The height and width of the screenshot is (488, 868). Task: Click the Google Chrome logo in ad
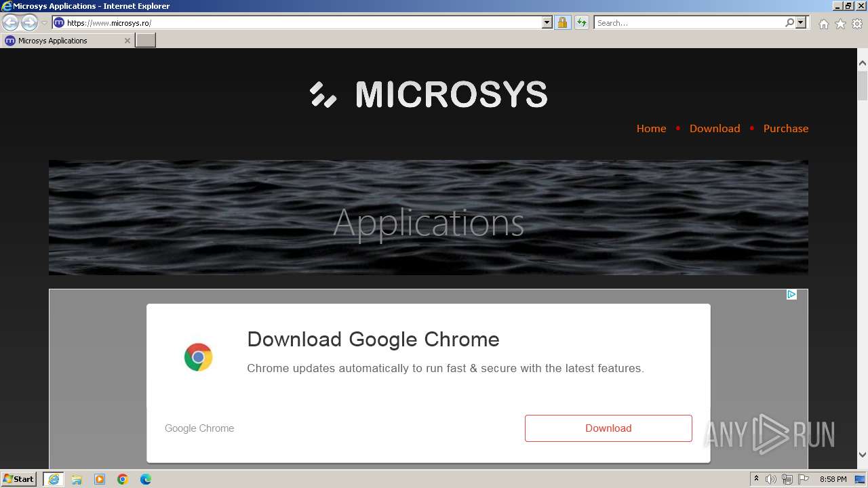pos(198,357)
